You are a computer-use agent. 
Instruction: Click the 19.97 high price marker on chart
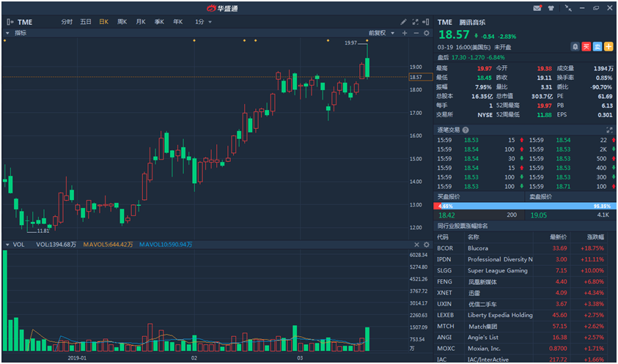pos(350,43)
